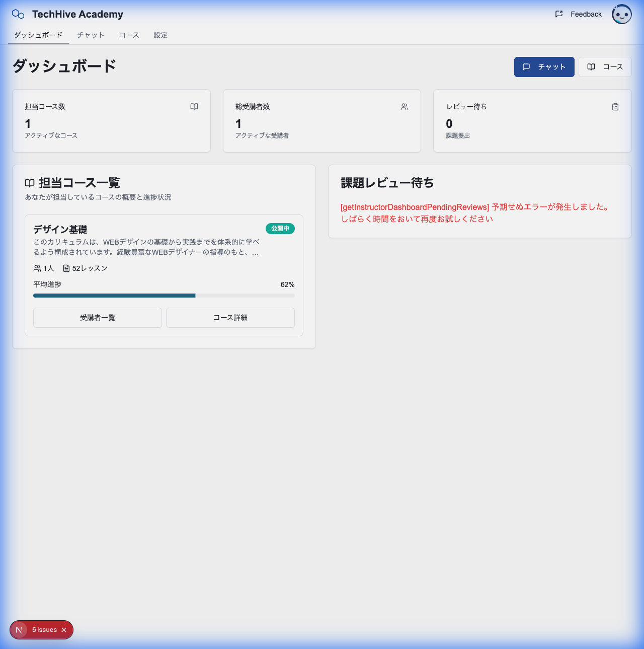Image resolution: width=644 pixels, height=649 pixels.
Task: Click the TechHive Academy hexagon logo icon
Action: point(18,14)
